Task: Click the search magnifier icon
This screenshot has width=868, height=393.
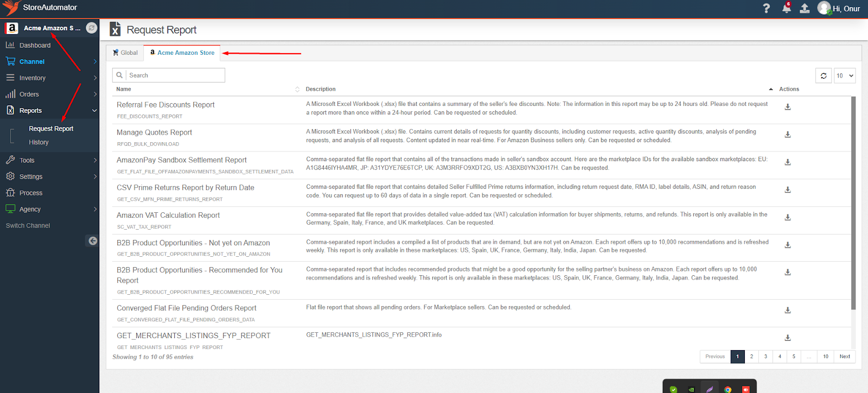Action: tap(119, 75)
